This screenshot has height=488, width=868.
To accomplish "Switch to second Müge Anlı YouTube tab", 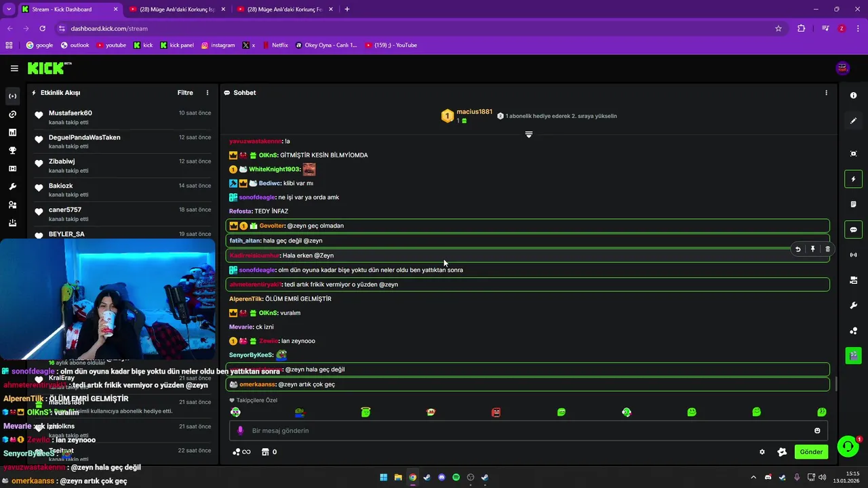I will (x=285, y=9).
